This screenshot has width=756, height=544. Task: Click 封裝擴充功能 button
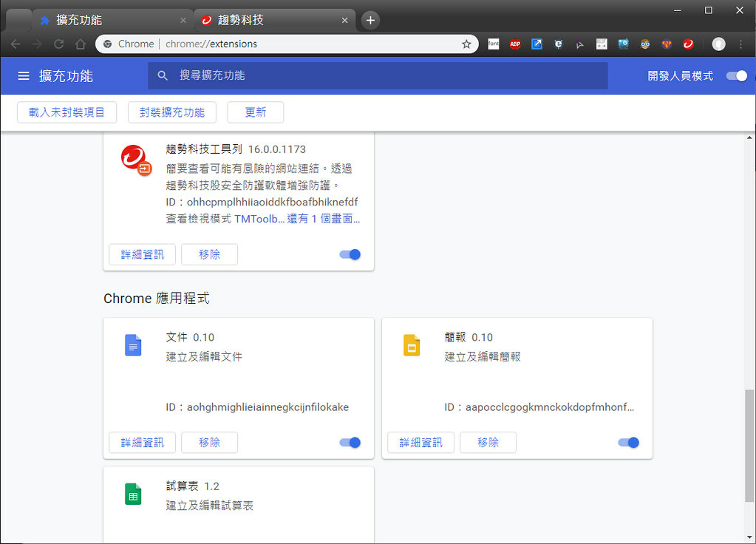click(x=171, y=112)
